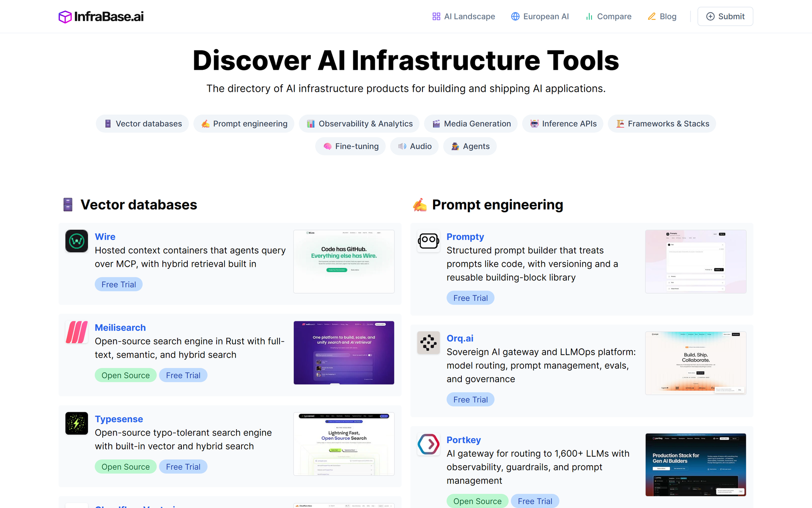
Task: Click the Prompt engineering section heading
Action: pos(497,205)
